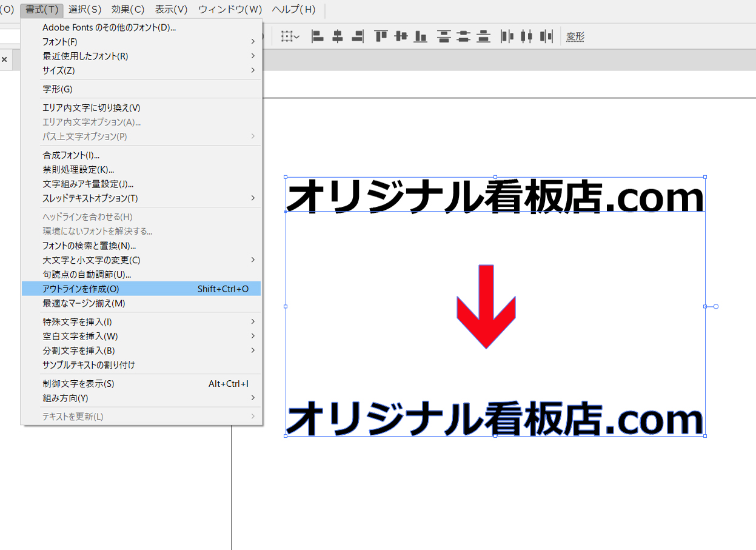Image resolution: width=756 pixels, height=550 pixels.
Task: Select 字形(G) menu item
Action: click(141, 89)
